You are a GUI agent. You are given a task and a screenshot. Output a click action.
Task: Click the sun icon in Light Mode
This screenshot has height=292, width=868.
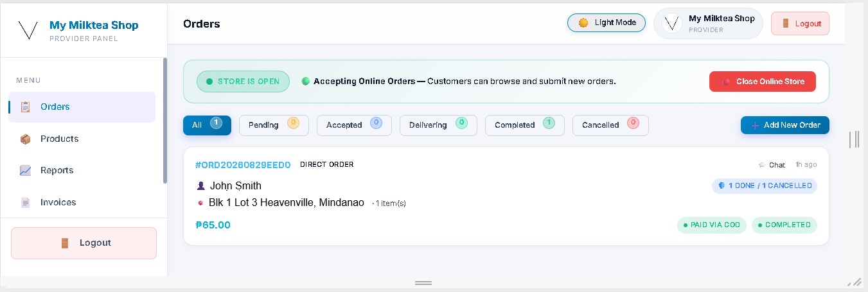[583, 22]
